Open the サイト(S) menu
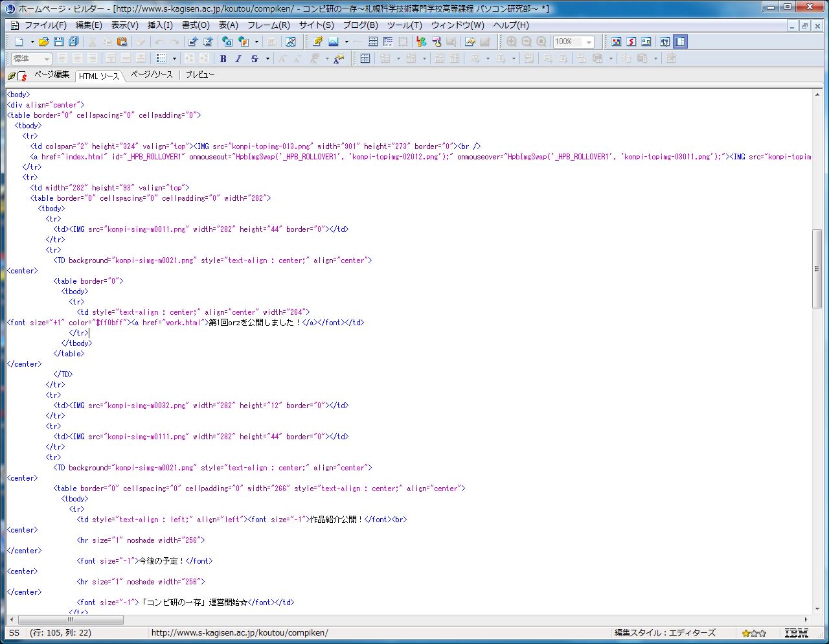The image size is (829, 644). (x=317, y=25)
